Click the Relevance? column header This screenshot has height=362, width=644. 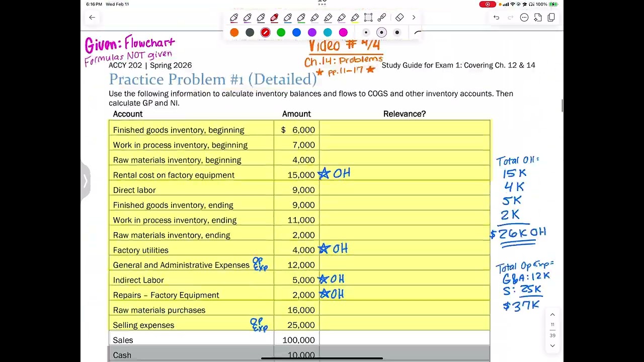click(x=405, y=114)
